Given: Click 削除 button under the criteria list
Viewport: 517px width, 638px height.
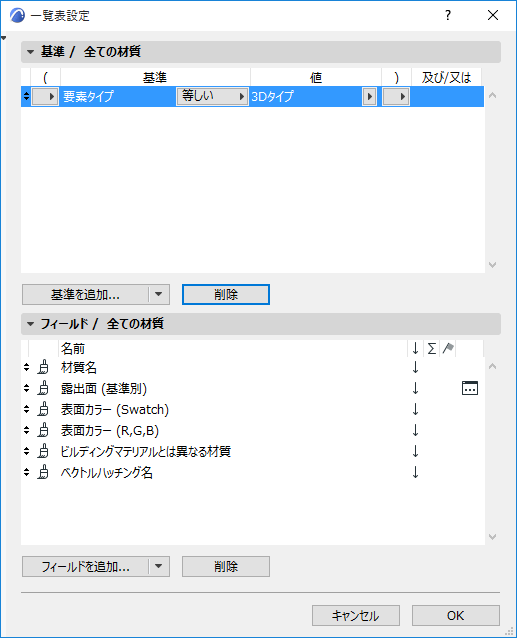Looking at the screenshot, I should 226,294.
